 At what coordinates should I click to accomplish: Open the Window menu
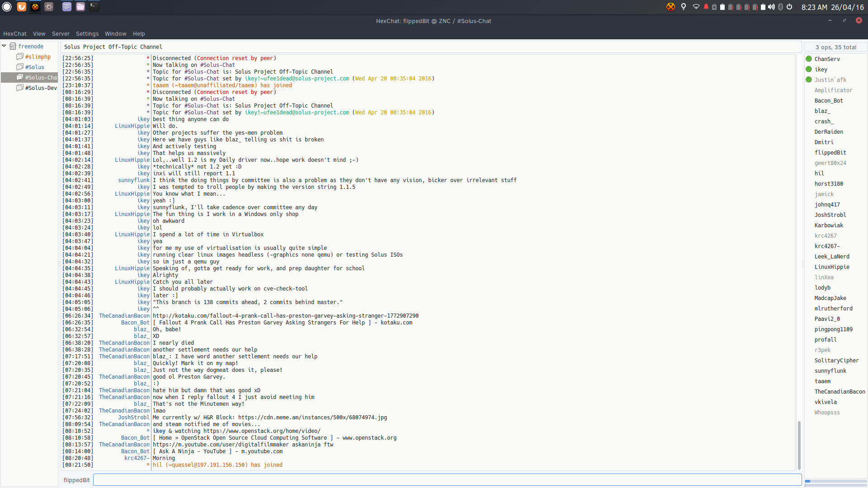pos(116,34)
